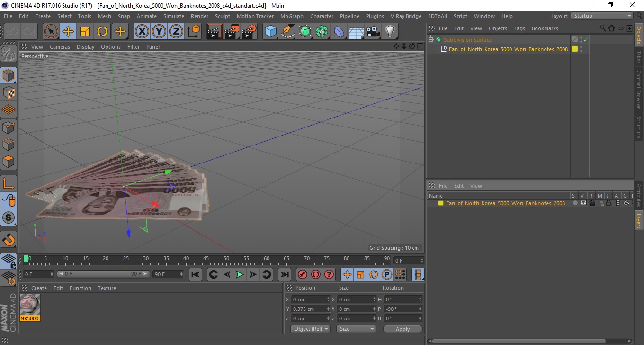644x345 pixels.
Task: Add a Floor environment object icon
Action: [x=356, y=32]
